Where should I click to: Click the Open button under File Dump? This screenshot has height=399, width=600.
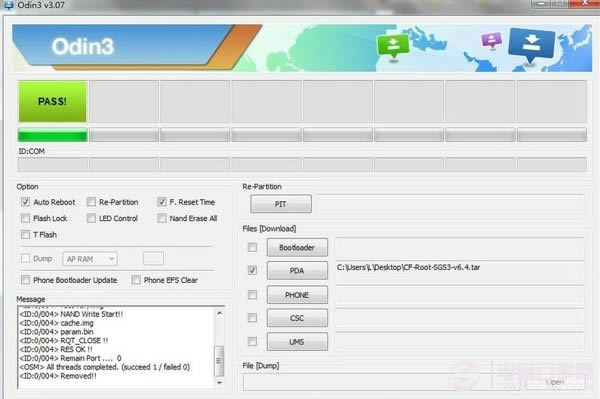click(555, 382)
